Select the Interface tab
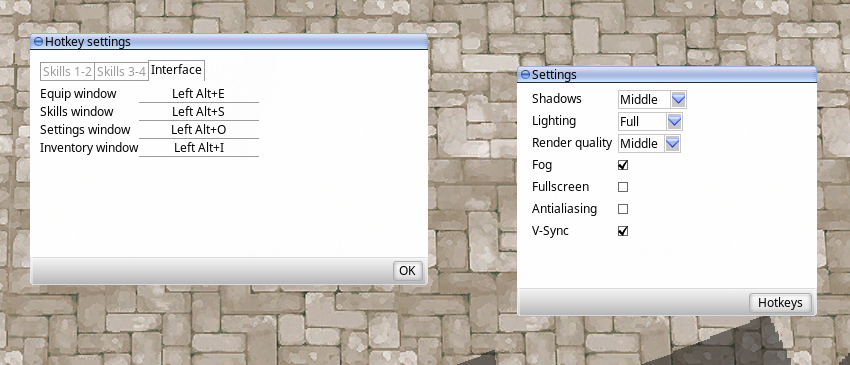This screenshot has height=365, width=850. pos(176,70)
